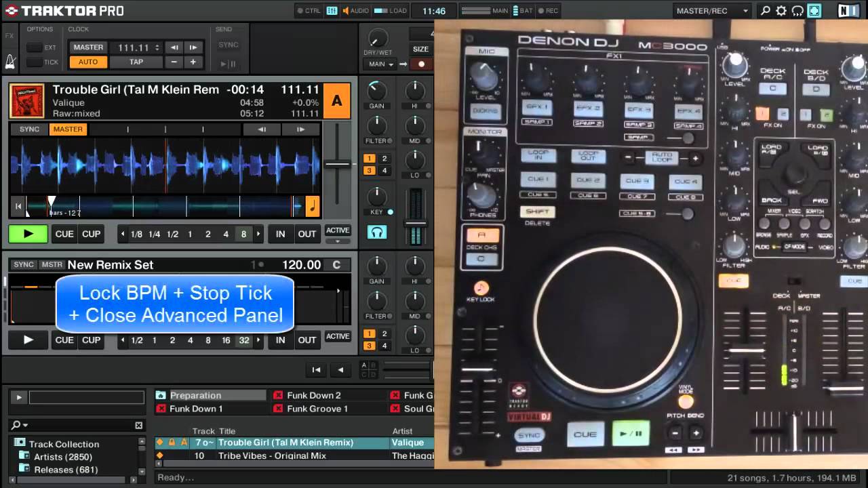Activate Cruise mode icon in header
This screenshot has width=868, height=488.
[x=797, y=11]
